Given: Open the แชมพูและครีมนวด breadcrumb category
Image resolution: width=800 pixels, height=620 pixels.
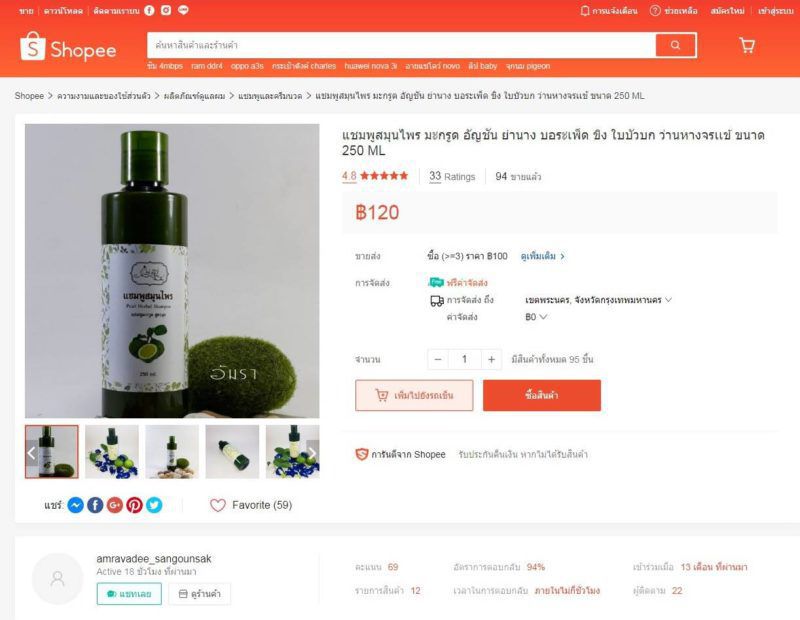Looking at the screenshot, I should (x=270, y=96).
